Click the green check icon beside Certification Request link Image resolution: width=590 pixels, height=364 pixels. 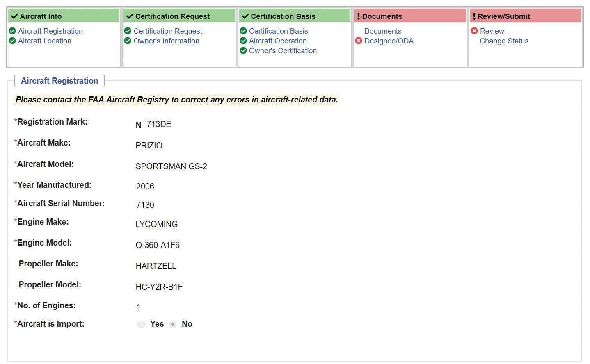(x=128, y=31)
